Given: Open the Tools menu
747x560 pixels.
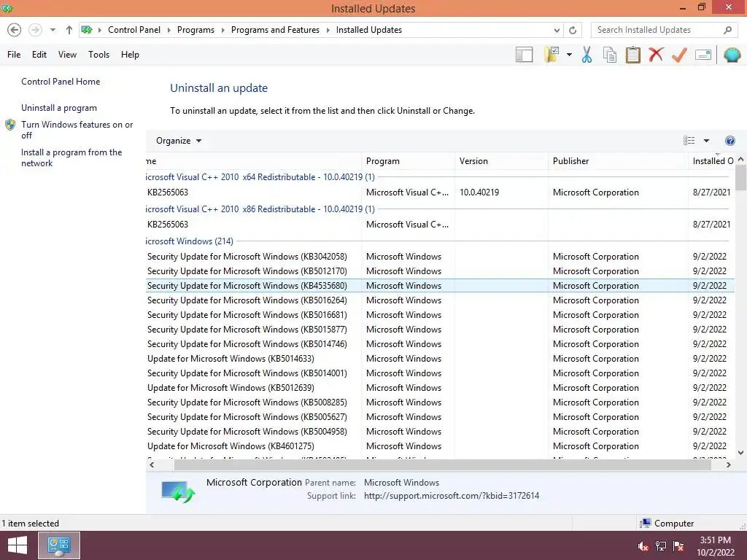Looking at the screenshot, I should pos(98,54).
